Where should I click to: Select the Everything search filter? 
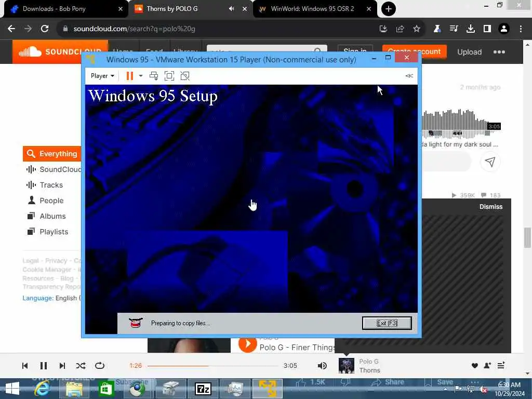tap(52, 154)
